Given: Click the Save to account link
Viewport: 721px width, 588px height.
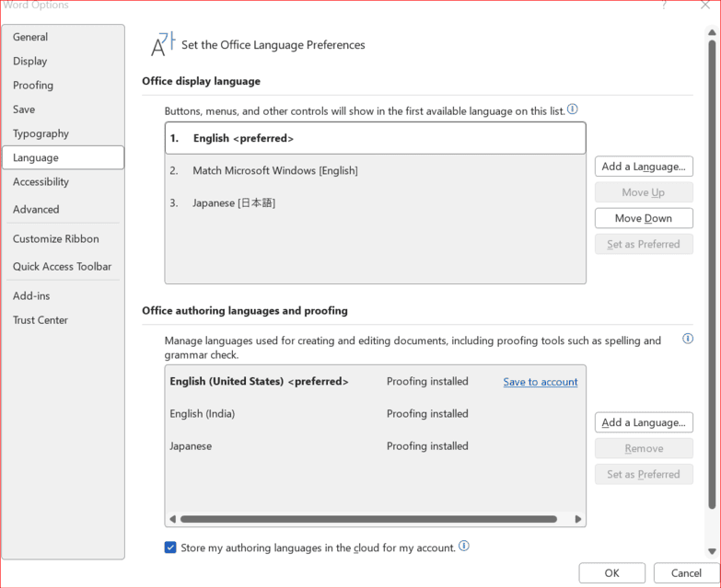Looking at the screenshot, I should (x=541, y=382).
